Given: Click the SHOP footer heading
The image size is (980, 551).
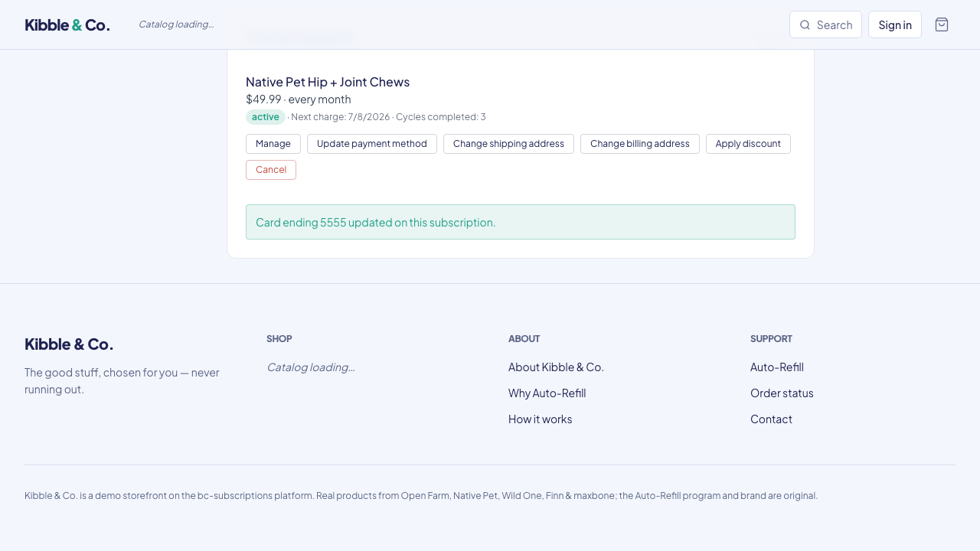Looking at the screenshot, I should coord(279,338).
